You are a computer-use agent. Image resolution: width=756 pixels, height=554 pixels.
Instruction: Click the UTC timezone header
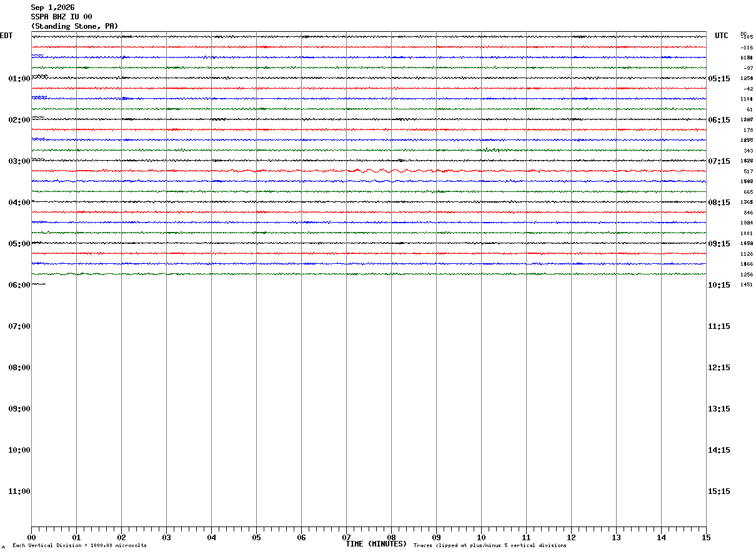click(722, 36)
